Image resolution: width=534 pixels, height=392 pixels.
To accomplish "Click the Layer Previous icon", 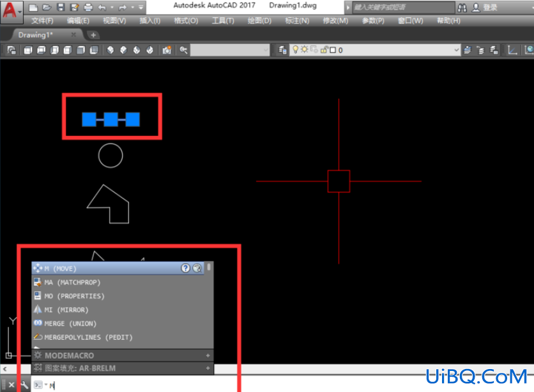I will point(480,50).
